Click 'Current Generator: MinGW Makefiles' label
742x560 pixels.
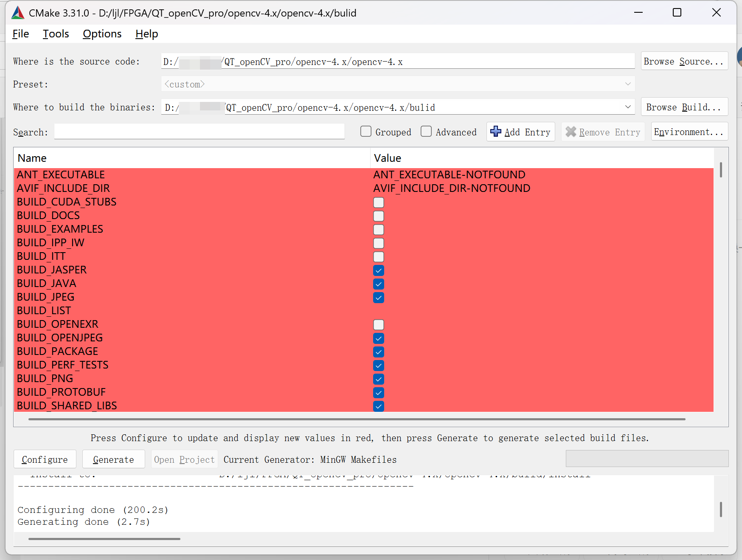[x=310, y=459]
